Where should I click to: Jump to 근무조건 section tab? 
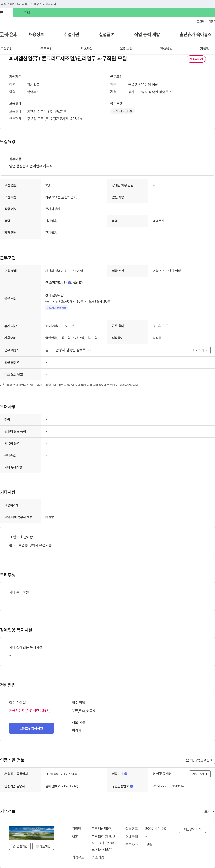pos(47,49)
